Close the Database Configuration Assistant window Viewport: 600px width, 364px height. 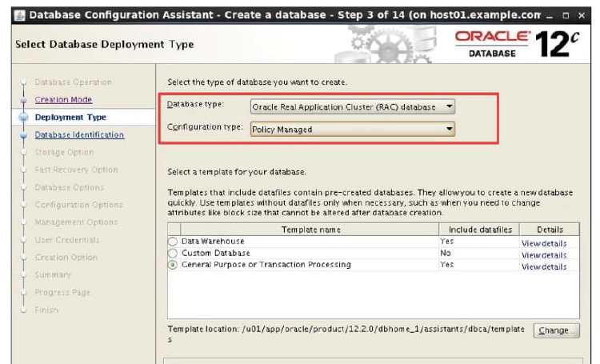[x=582, y=16]
